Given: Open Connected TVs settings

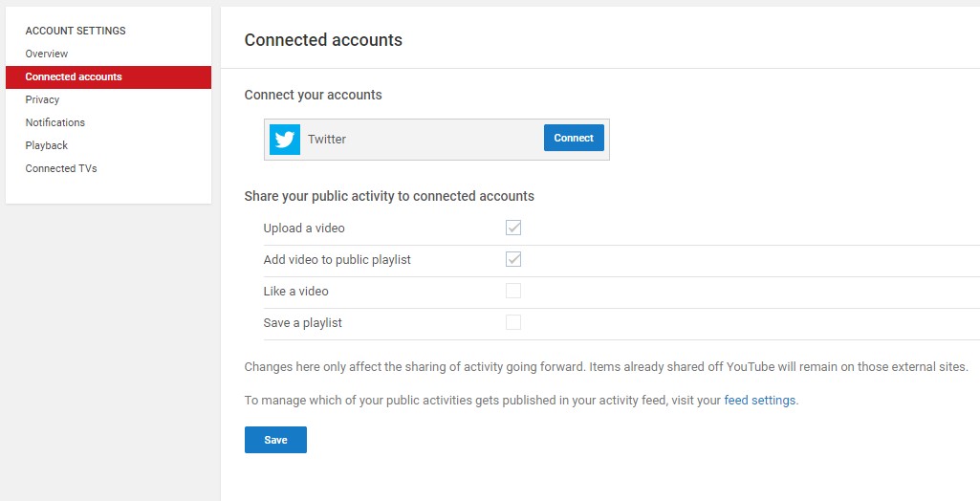Looking at the screenshot, I should tap(61, 168).
